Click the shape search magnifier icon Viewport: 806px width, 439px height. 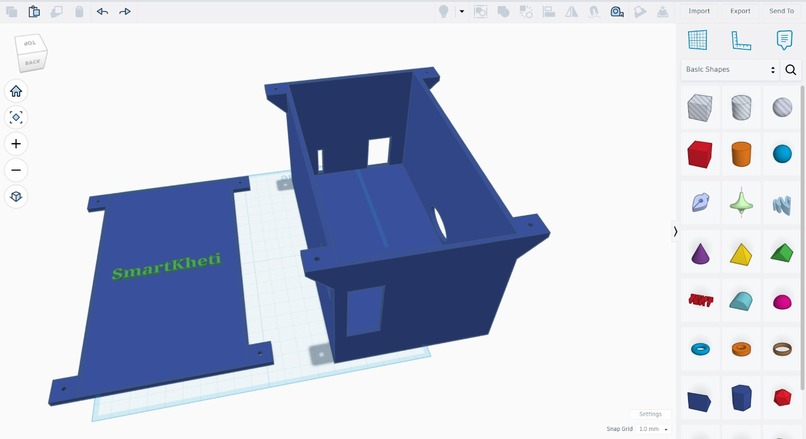(791, 69)
